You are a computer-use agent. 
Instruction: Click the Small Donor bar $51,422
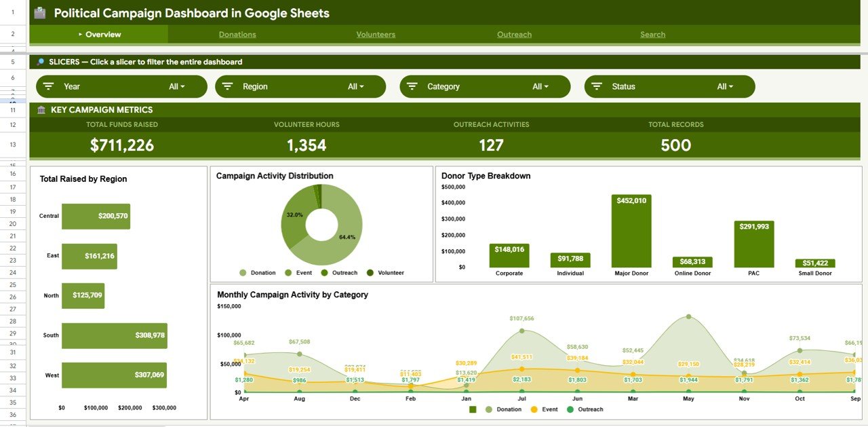(815, 263)
